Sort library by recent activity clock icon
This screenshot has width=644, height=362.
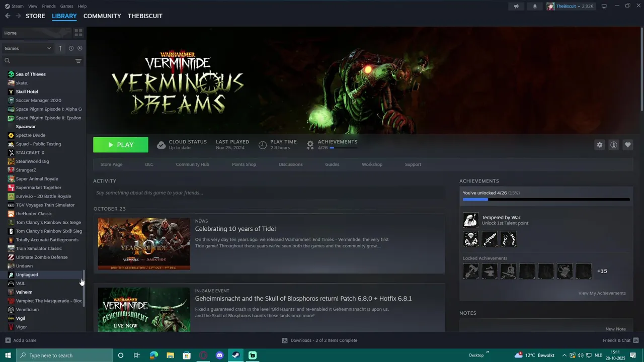tap(71, 48)
